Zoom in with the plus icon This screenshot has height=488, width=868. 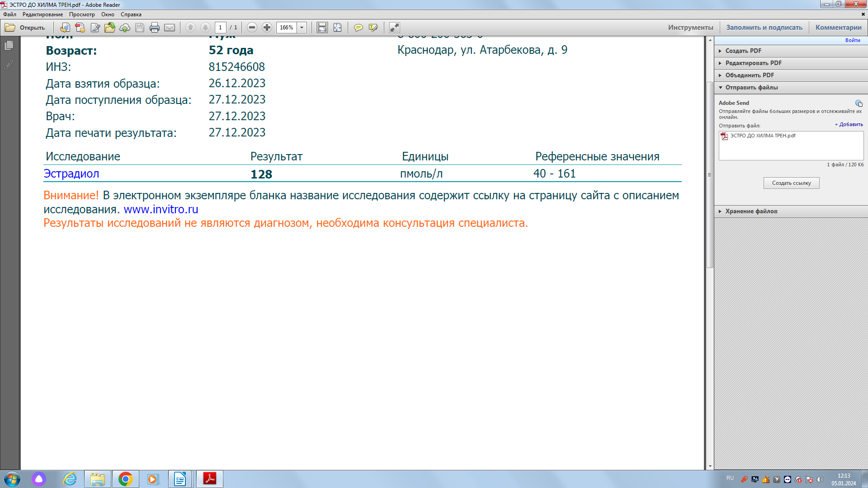pos(267,28)
